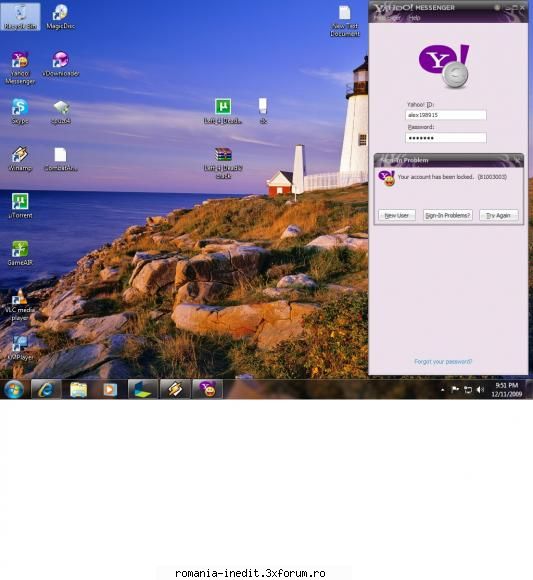
Task: Select the drive icon beside Skype
Action: click(x=61, y=111)
